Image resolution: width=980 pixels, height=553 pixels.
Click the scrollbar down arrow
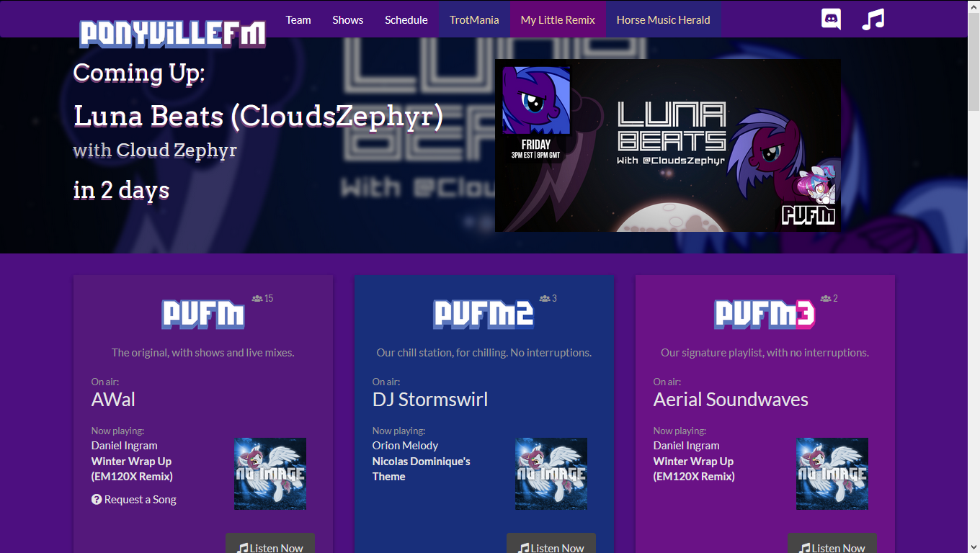point(974,547)
